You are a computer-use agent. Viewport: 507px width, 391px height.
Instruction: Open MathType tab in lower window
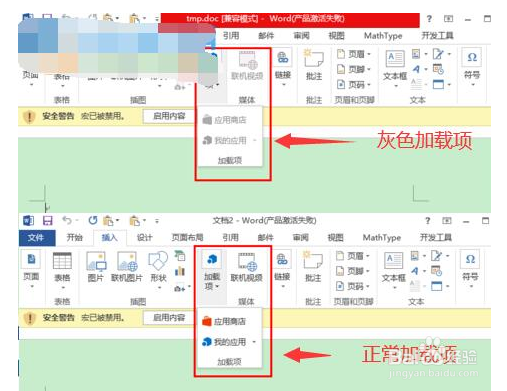(382, 237)
